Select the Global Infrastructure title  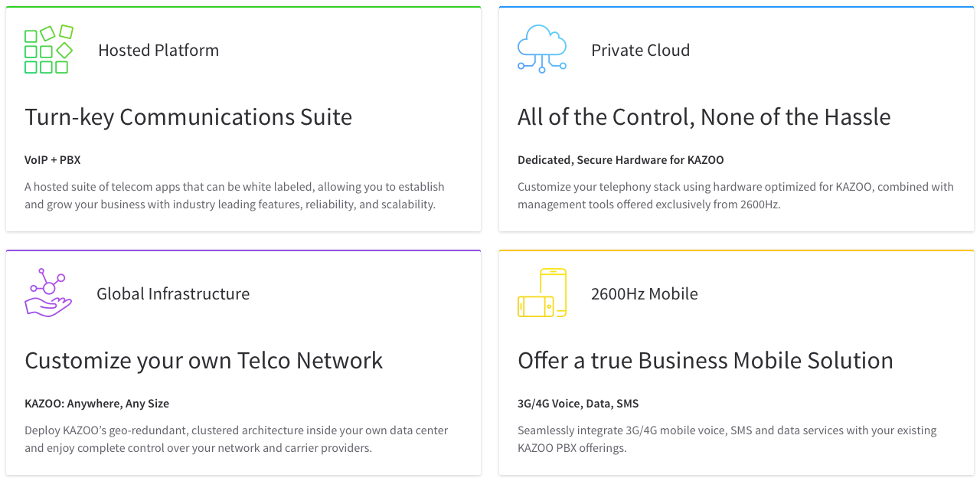(x=173, y=294)
